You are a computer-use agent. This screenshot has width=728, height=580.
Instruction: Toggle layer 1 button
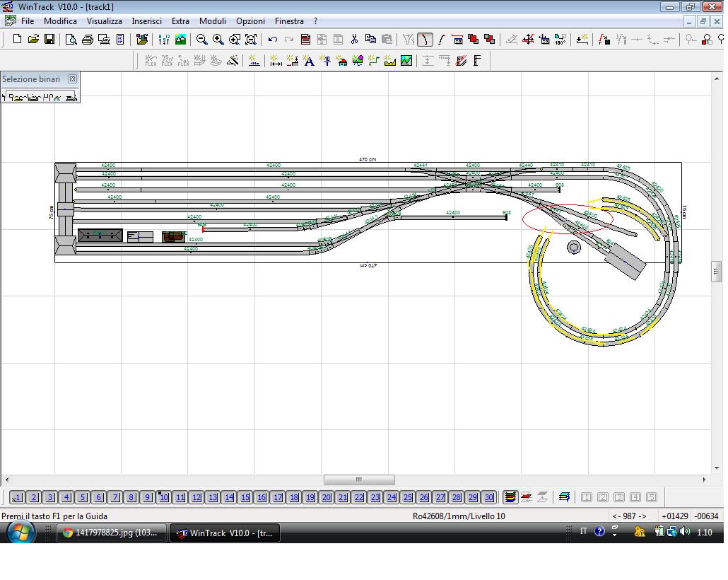(x=17, y=497)
